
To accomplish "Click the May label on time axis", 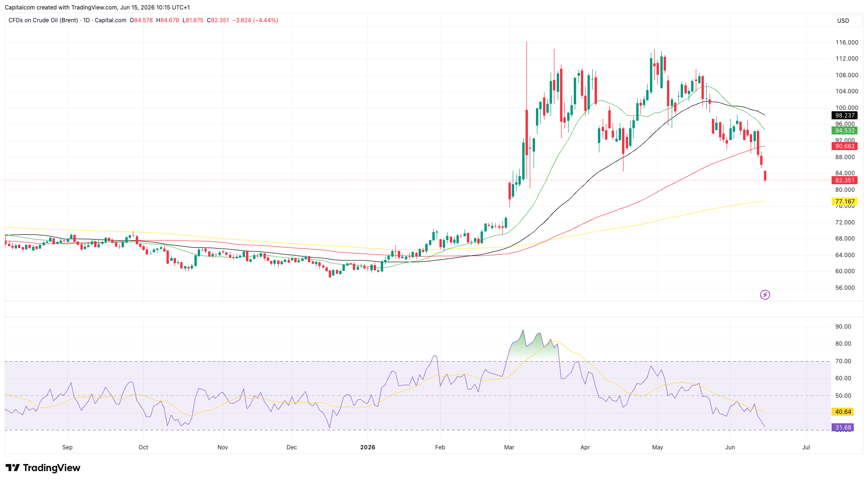I will click(x=658, y=447).
